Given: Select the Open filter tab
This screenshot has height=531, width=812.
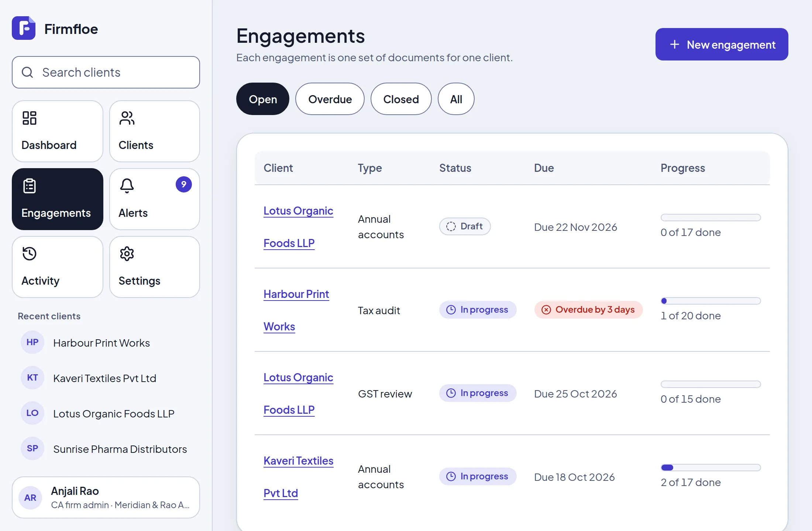Looking at the screenshot, I should [x=263, y=99].
